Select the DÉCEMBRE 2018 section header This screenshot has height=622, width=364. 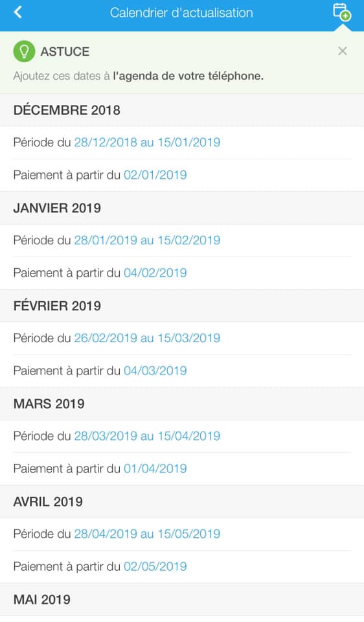182,110
